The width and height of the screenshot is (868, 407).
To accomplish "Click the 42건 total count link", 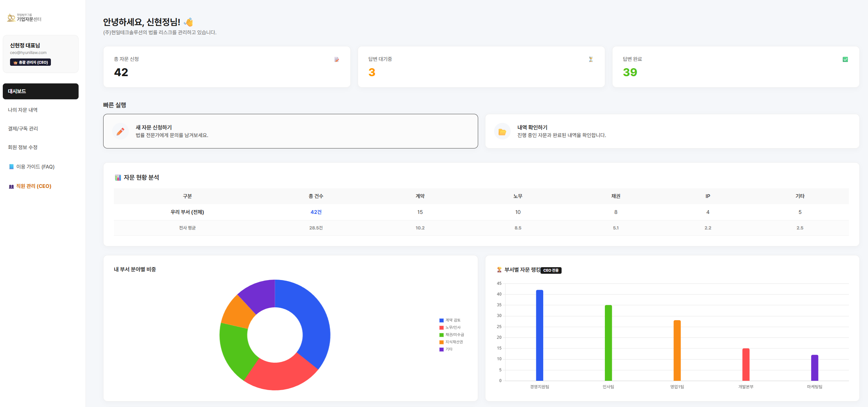I will coord(316,212).
